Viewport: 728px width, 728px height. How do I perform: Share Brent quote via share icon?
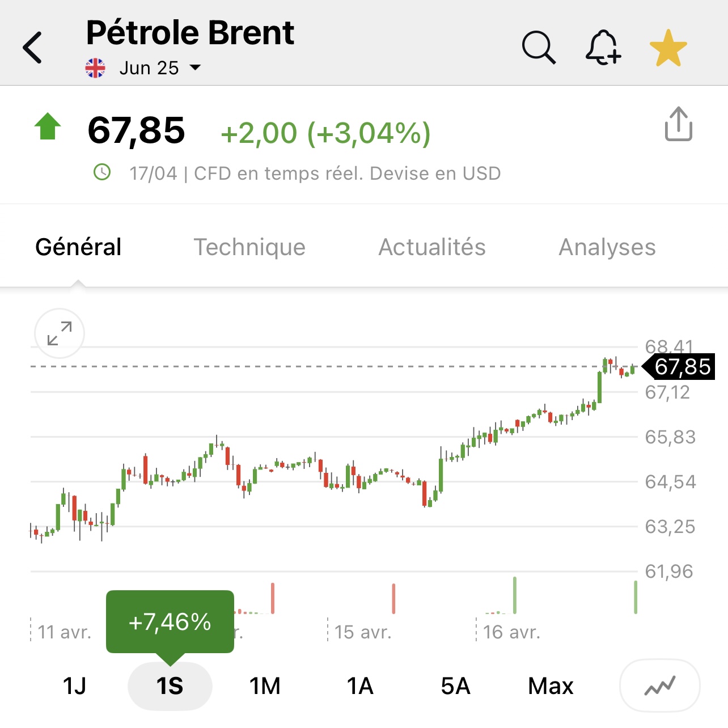[679, 123]
